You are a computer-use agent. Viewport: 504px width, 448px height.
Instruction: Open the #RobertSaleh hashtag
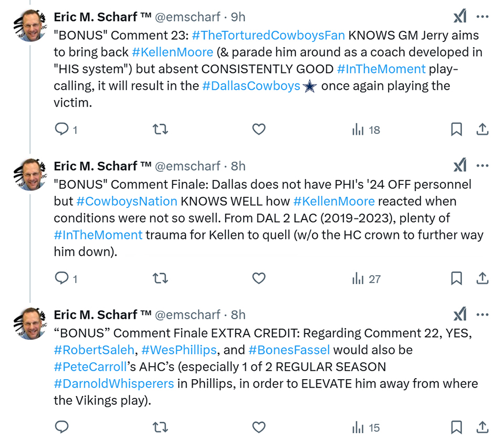pos(94,350)
